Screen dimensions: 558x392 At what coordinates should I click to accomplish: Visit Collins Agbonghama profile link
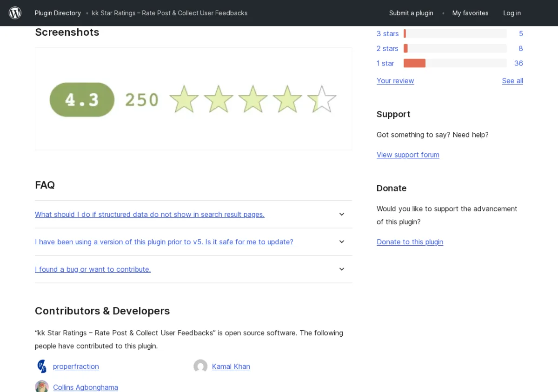click(86, 387)
